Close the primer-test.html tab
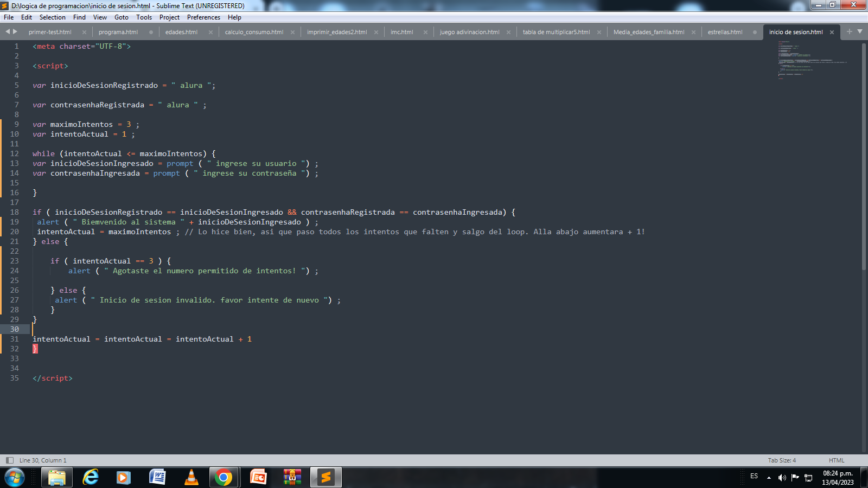 pyautogui.click(x=84, y=32)
